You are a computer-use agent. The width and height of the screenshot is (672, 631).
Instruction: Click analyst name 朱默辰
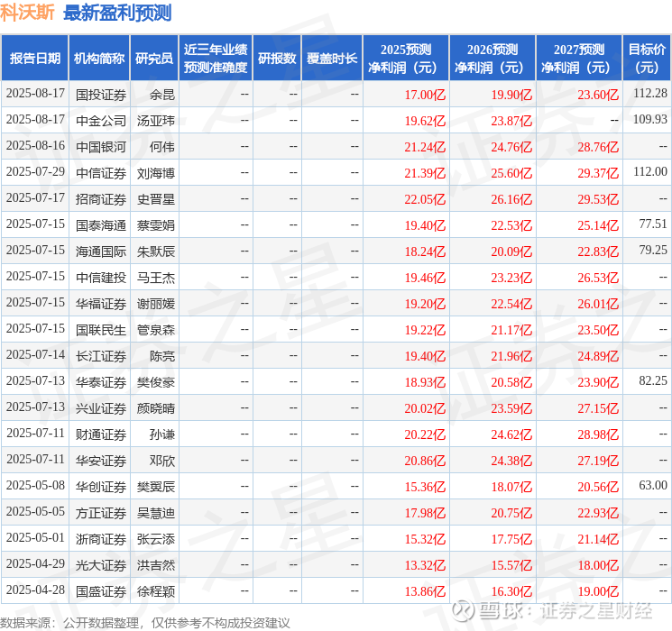[155, 251]
